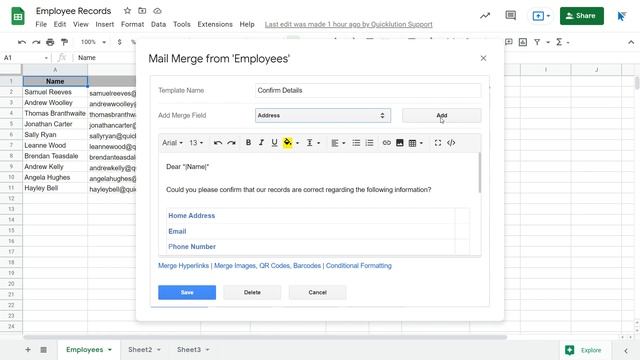Underline text in the template editor
The height and width of the screenshot is (360, 640).
[x=274, y=143]
